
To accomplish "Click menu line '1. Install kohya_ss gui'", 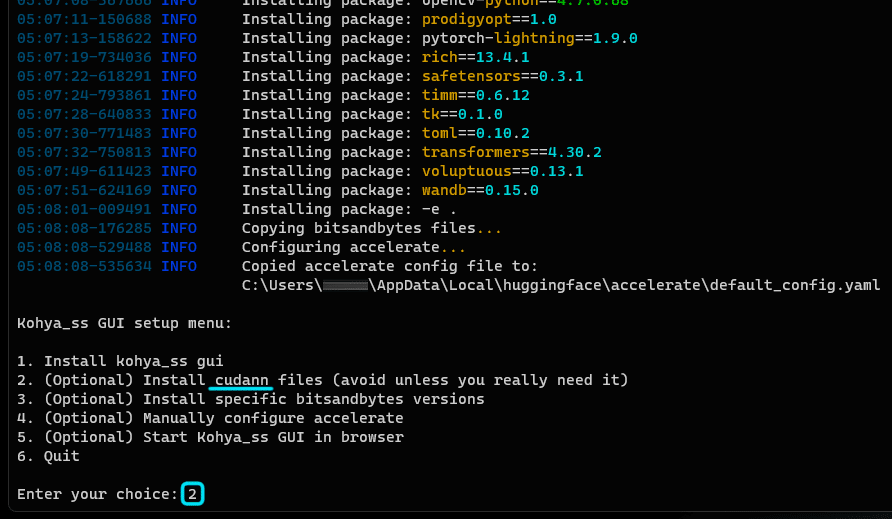I will point(120,361).
